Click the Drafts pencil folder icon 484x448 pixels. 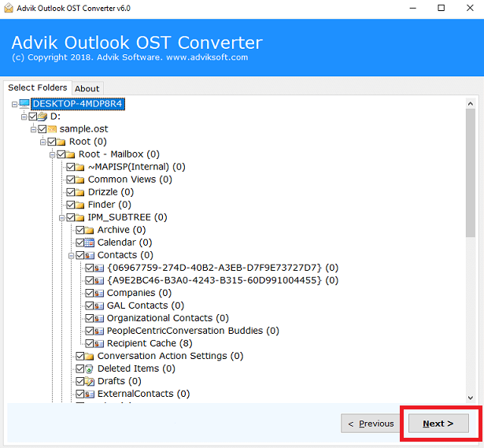coord(89,382)
